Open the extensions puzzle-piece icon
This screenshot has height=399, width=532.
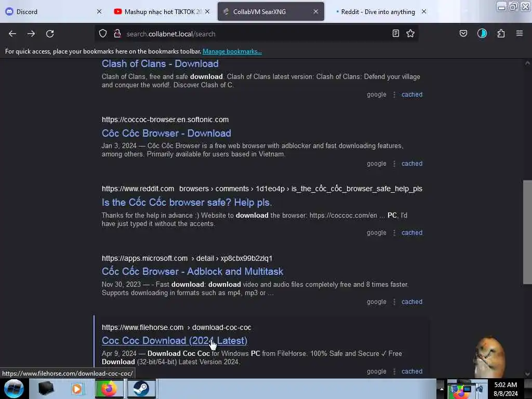[501, 33]
